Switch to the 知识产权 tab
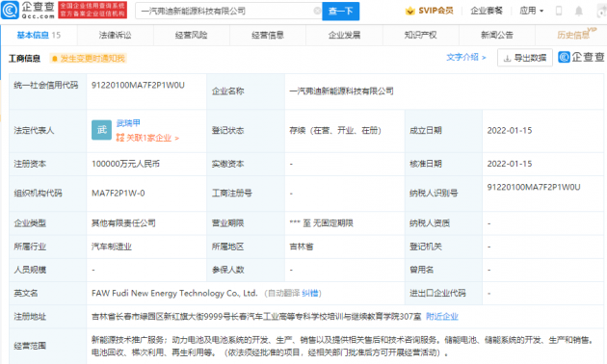The width and height of the screenshot is (607, 364). click(x=420, y=36)
